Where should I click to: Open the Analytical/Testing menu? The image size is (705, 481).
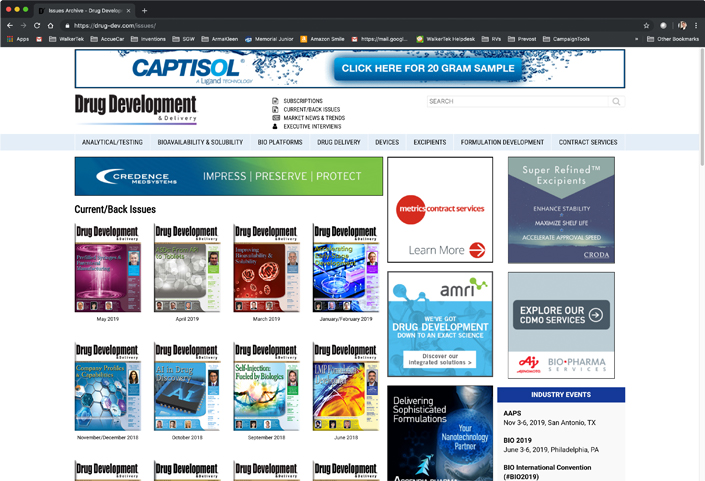(112, 142)
